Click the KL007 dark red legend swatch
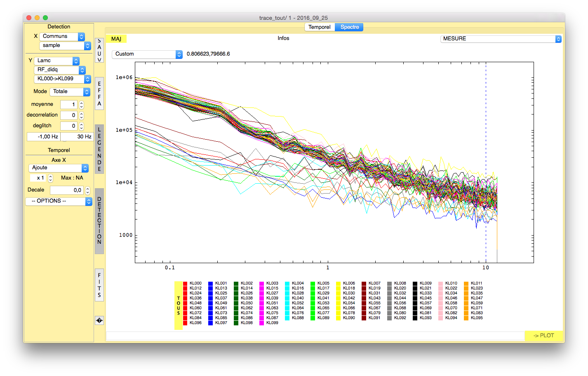Viewport: 588px width, 376px height. point(364,284)
